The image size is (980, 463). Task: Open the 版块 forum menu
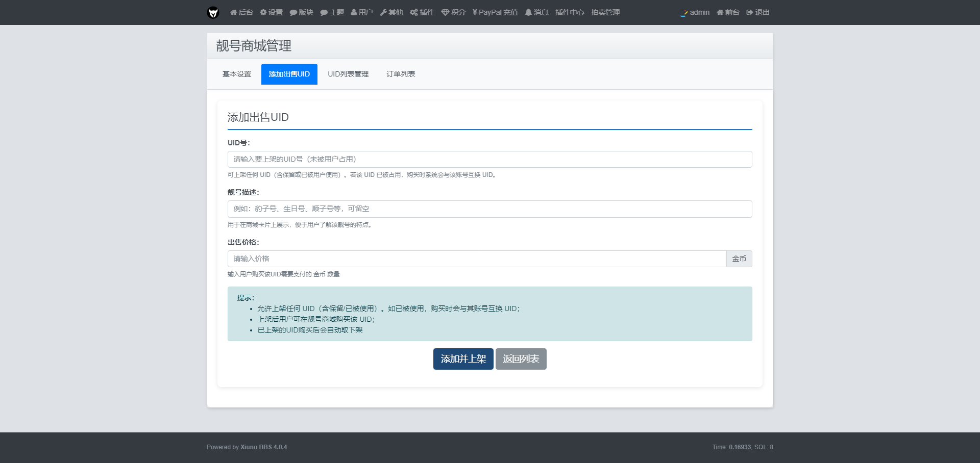301,12
